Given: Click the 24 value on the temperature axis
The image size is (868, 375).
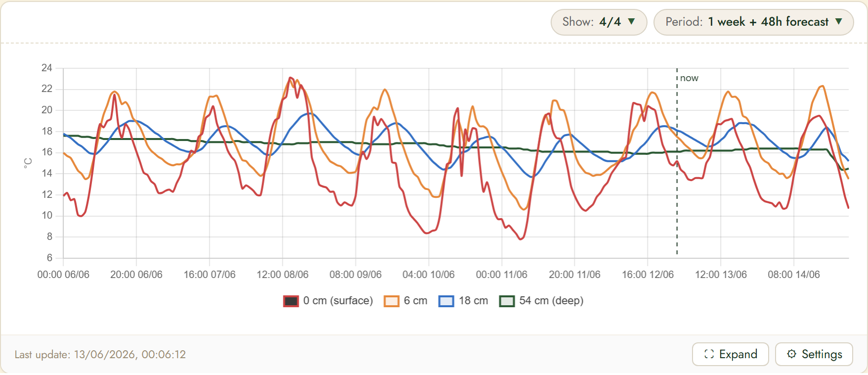Looking at the screenshot, I should 47,68.
